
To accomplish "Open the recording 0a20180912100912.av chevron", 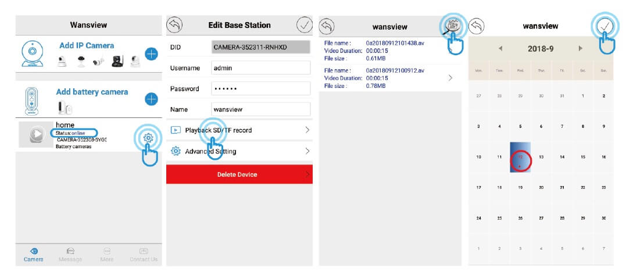I will pos(450,78).
